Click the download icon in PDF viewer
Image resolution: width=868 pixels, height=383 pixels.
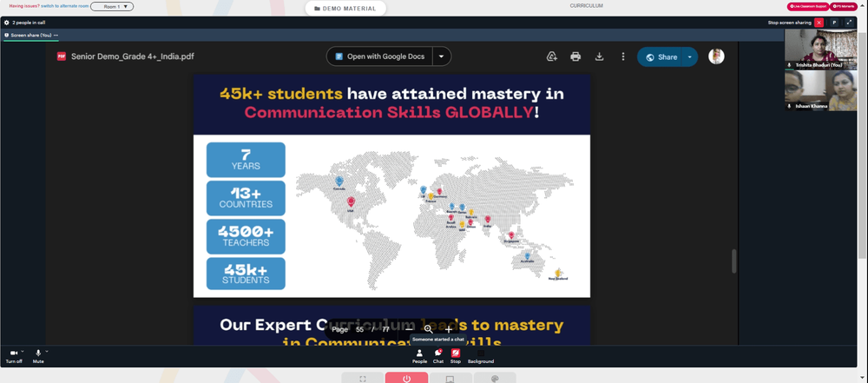pyautogui.click(x=599, y=56)
